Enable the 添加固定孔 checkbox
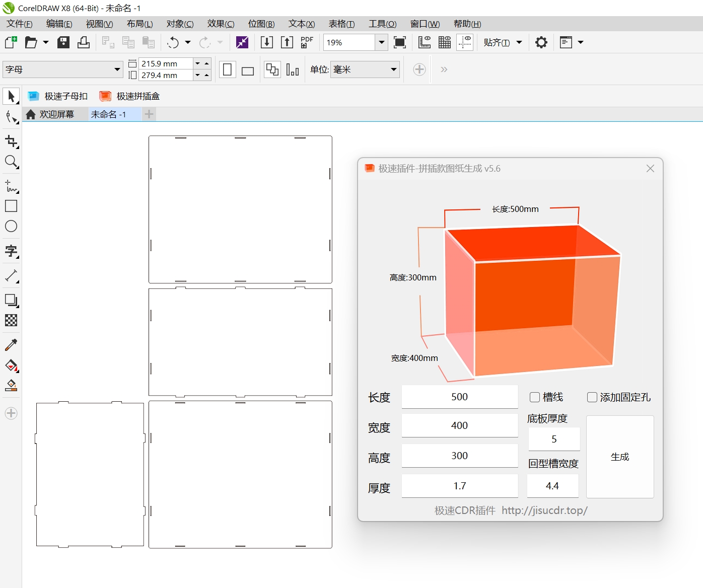 (x=592, y=397)
